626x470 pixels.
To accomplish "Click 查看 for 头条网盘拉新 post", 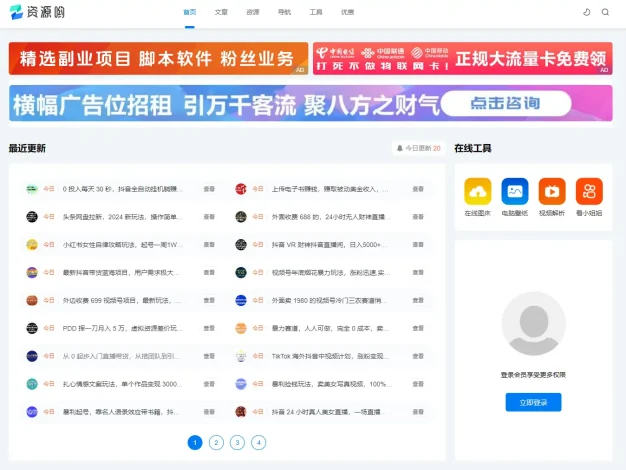I will pos(209,217).
